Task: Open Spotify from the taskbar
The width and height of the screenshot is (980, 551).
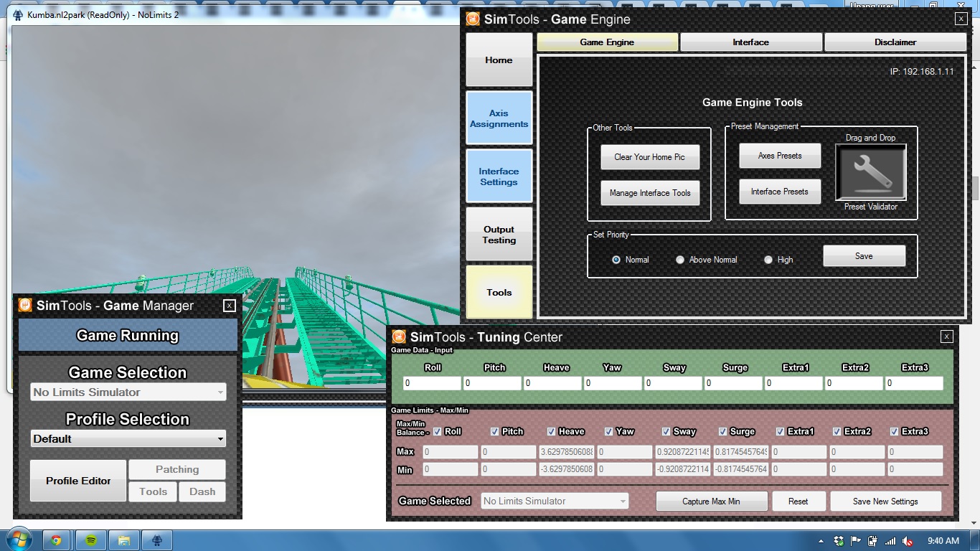Action: 91,540
